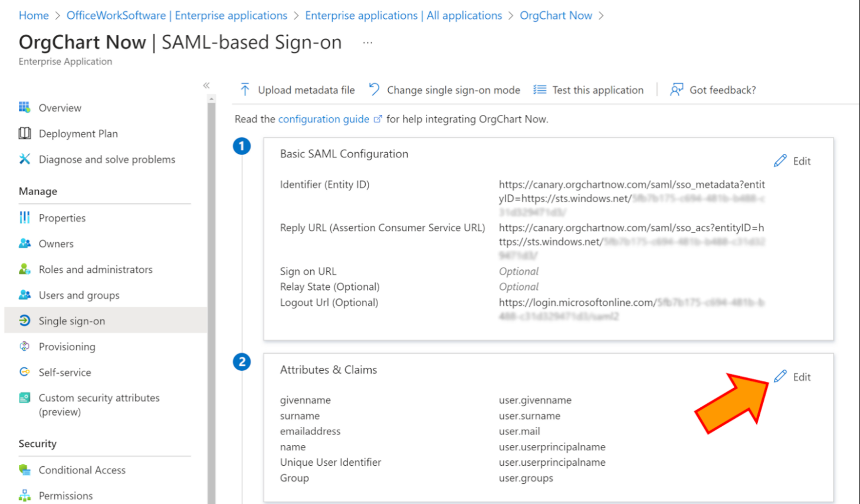This screenshot has height=504, width=860.
Task: Click the upload arrow icon
Action: tap(245, 90)
